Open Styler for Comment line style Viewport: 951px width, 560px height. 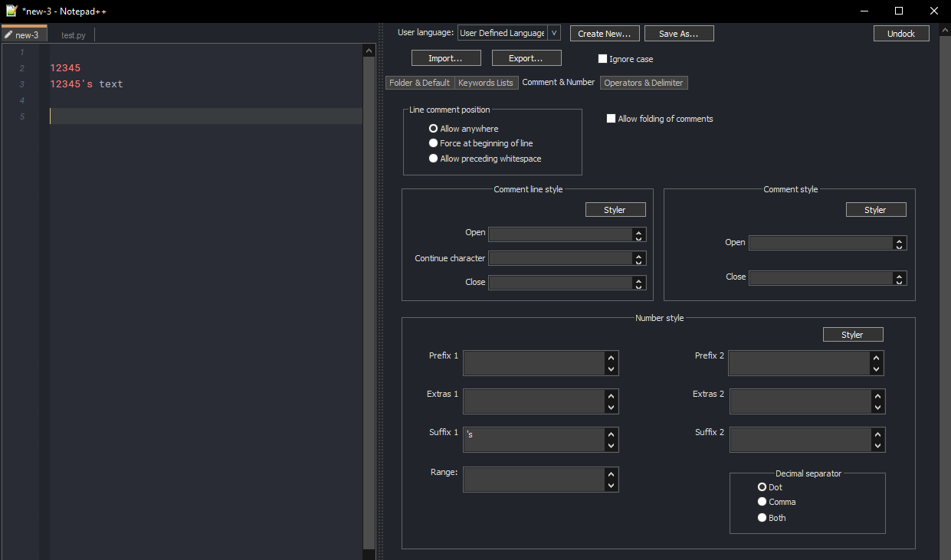point(615,210)
